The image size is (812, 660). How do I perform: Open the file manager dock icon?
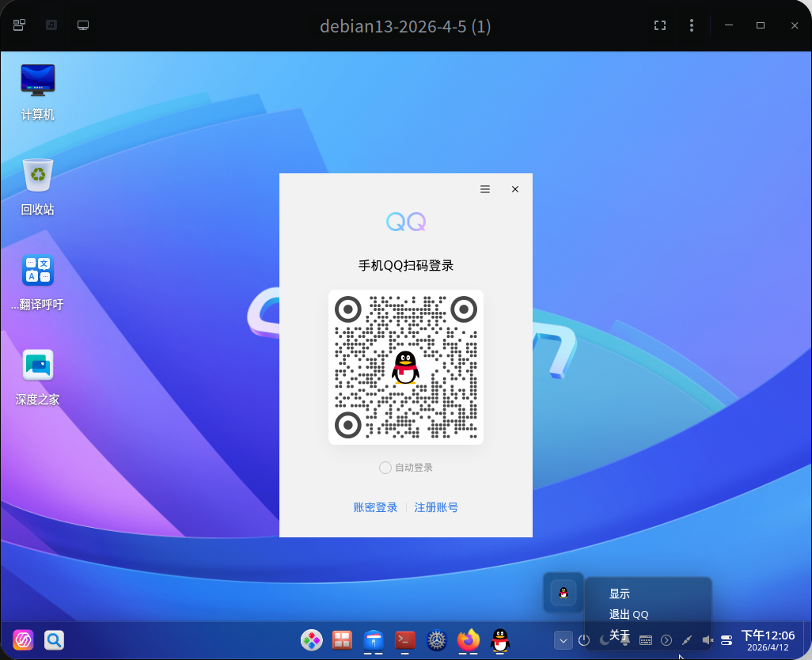pos(374,640)
